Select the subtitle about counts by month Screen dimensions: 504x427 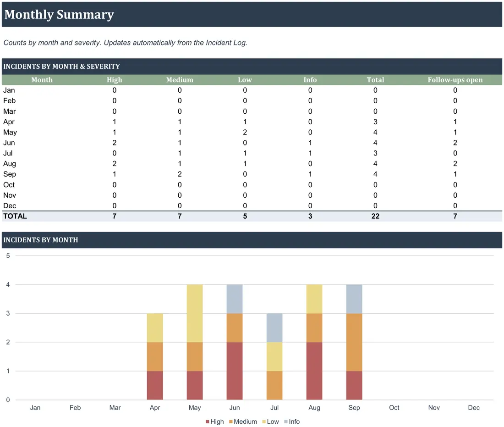pyautogui.click(x=125, y=43)
